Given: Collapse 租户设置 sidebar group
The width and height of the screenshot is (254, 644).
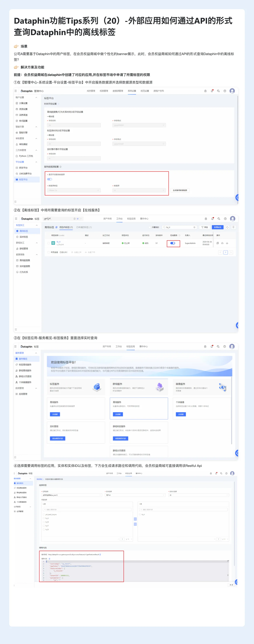Looking at the screenshot, I should pos(36,97).
